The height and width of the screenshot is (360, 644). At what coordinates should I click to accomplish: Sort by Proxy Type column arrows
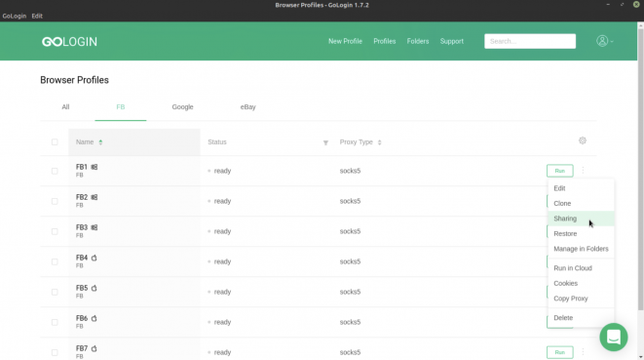point(380,142)
